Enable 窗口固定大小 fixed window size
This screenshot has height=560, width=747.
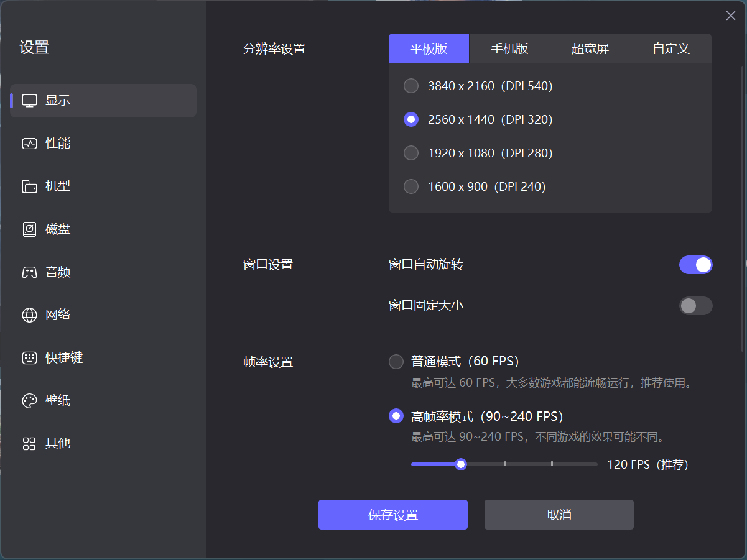click(695, 306)
